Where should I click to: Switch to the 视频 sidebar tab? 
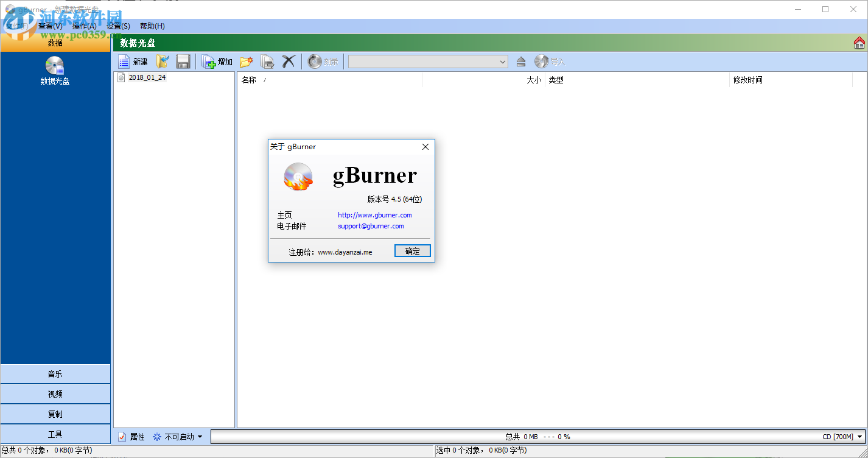click(x=55, y=394)
